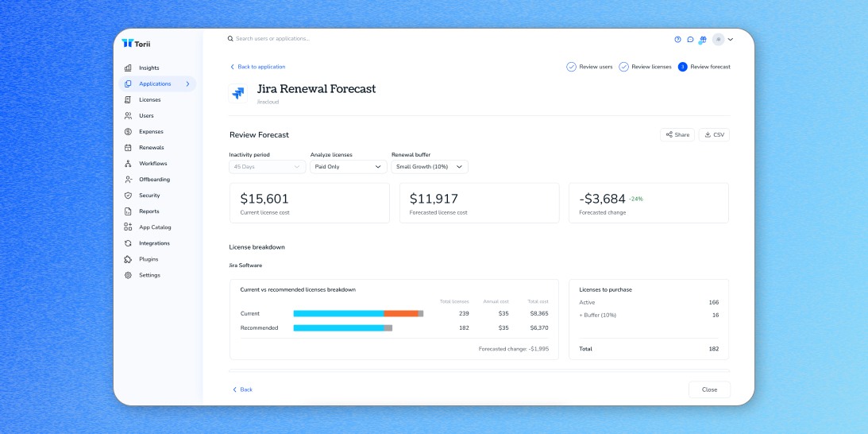Click the Licenses to purchase heading
This screenshot has width=868, height=434.
click(x=606, y=290)
